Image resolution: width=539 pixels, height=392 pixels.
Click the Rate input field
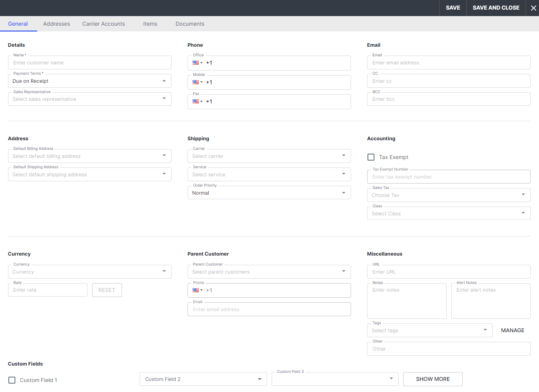48,290
